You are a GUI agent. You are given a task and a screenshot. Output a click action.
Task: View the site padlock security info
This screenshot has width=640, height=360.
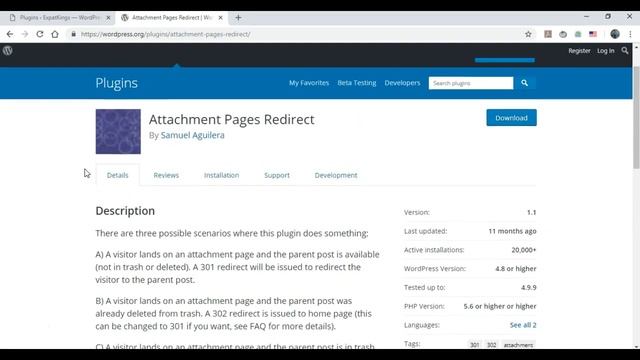pyautogui.click(x=73, y=34)
